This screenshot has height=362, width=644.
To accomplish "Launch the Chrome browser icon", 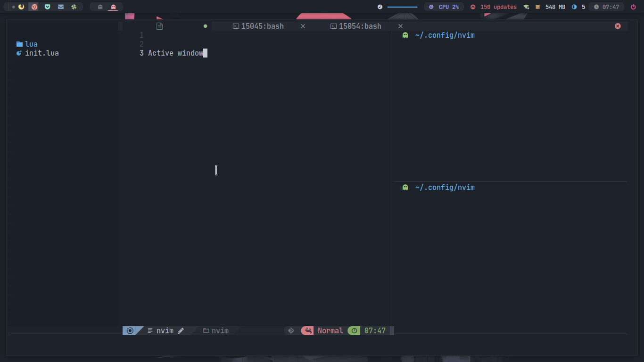I will point(33,7).
